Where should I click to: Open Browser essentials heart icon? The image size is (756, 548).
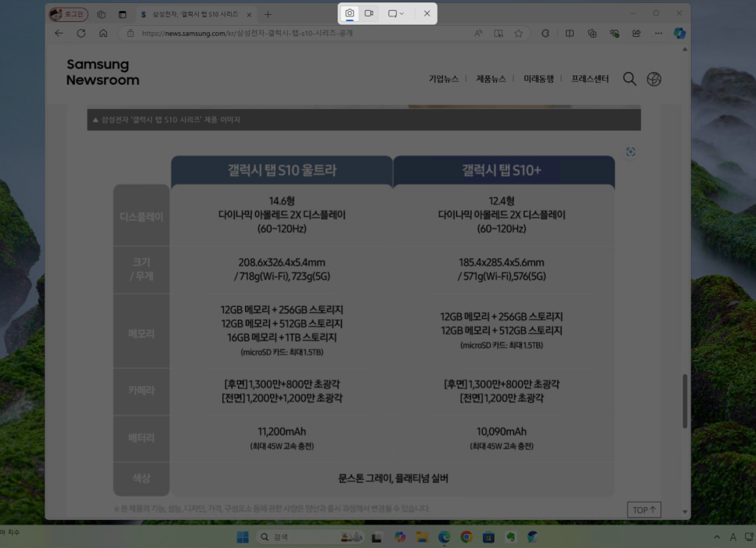pyautogui.click(x=614, y=34)
